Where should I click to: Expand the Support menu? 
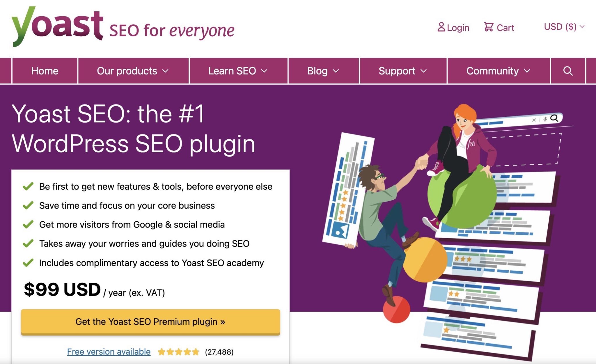click(x=403, y=71)
